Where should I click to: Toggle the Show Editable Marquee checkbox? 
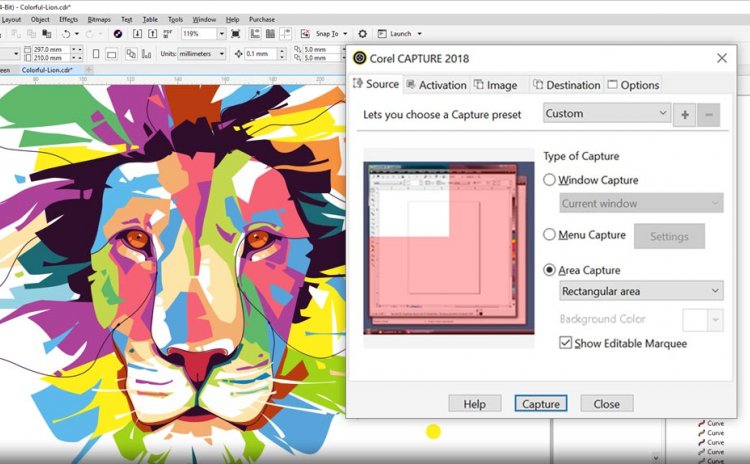[565, 343]
